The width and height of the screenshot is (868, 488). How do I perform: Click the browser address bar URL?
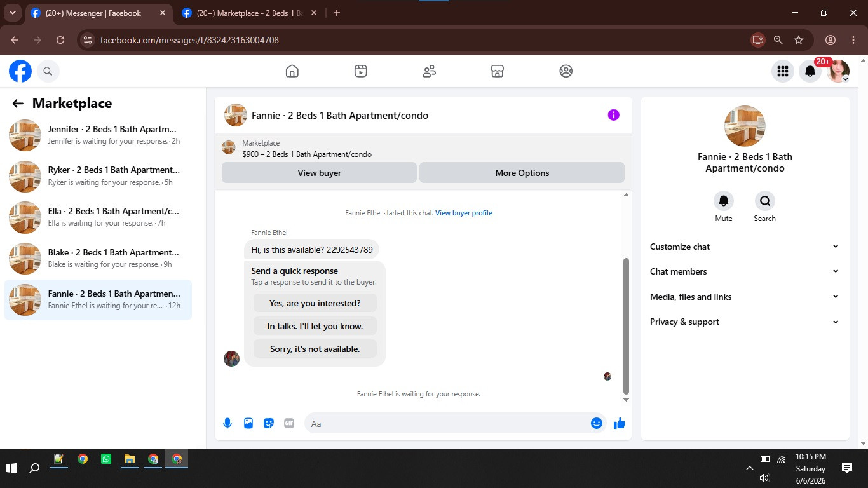pos(189,40)
